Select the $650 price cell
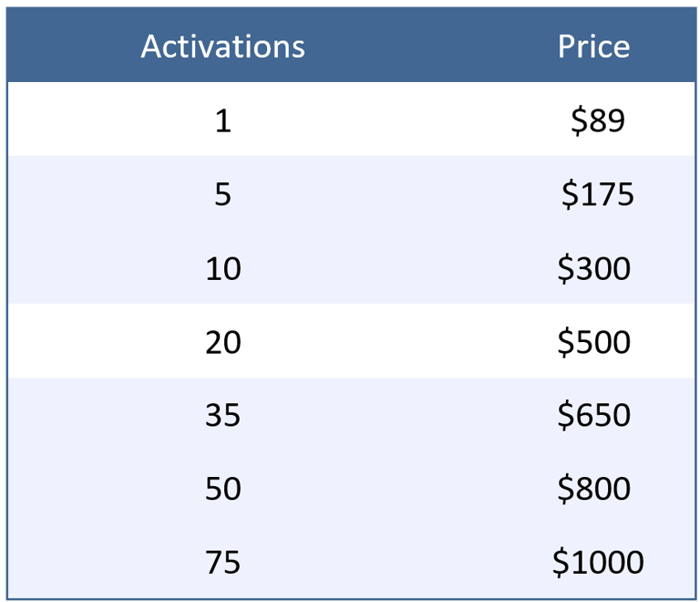This screenshot has height=602, width=700. [x=593, y=415]
